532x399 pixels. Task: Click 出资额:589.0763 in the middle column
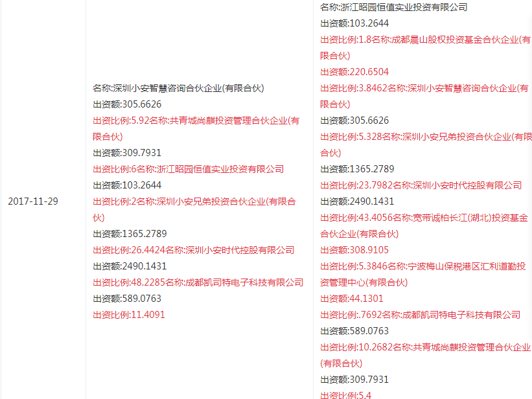(127, 299)
